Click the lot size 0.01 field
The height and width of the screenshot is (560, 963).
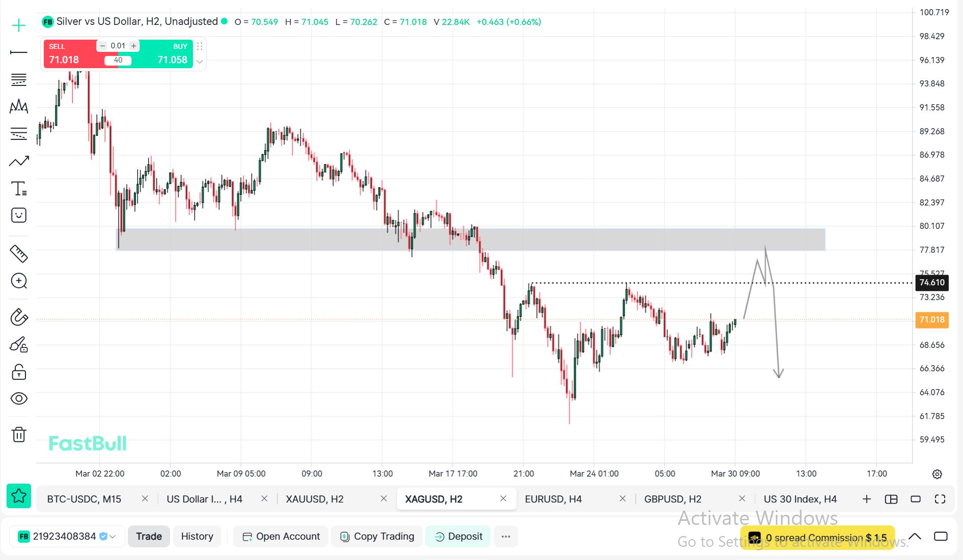pos(118,46)
